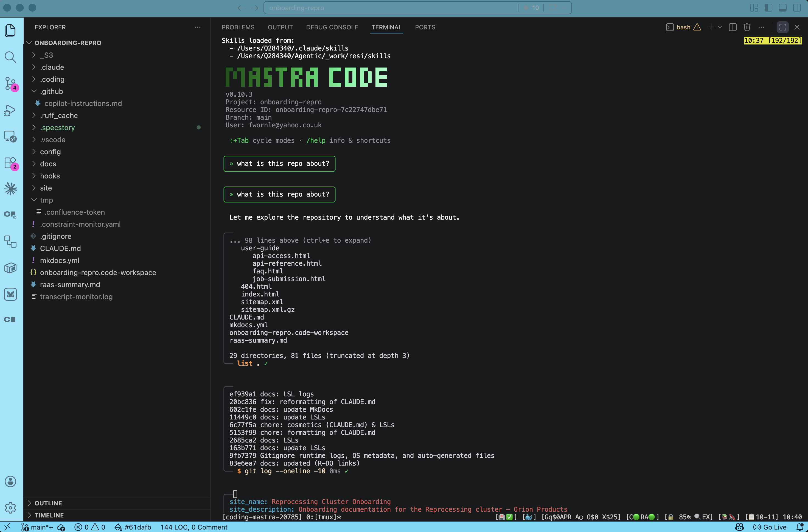Image resolution: width=808 pixels, height=532 pixels.
Task: Switch to the PROBLEMS tab
Action: tap(238, 27)
